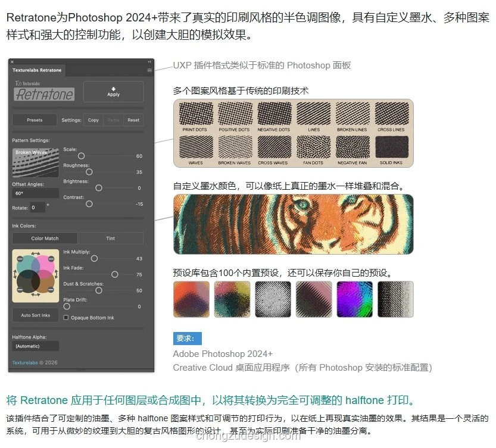Select the SOLID INKS pattern swatch
Image resolution: width=496 pixels, height=448 pixels.
(x=392, y=147)
